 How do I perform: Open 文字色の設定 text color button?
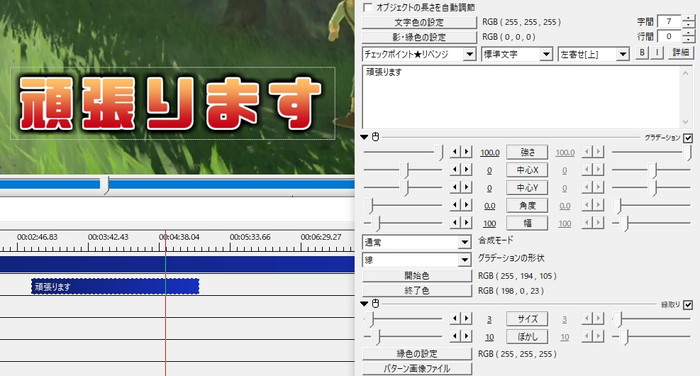[419, 22]
